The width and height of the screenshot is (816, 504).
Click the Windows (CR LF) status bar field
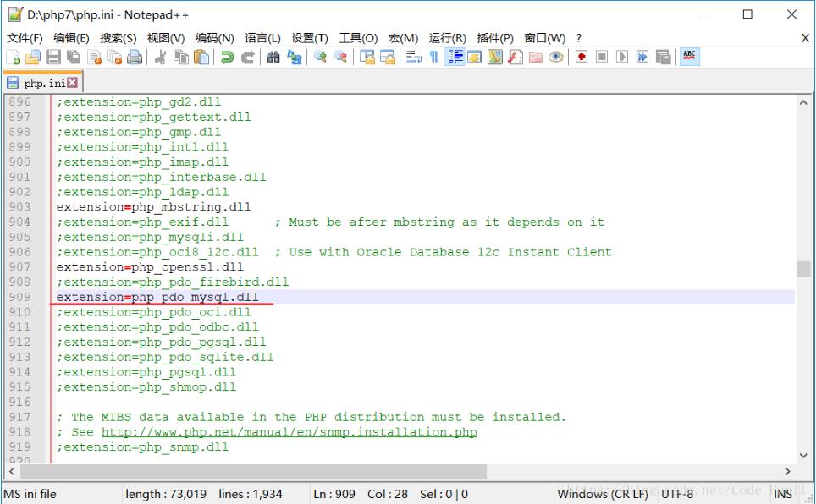[603, 494]
